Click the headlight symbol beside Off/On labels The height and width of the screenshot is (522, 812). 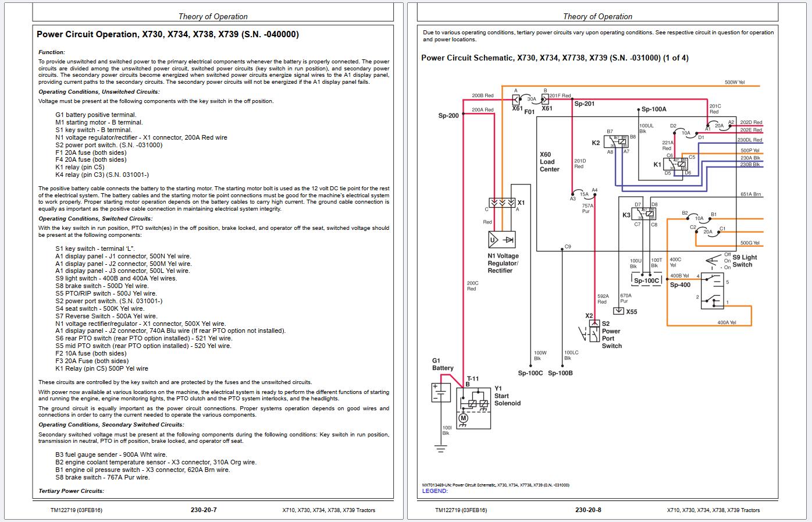(x=712, y=261)
